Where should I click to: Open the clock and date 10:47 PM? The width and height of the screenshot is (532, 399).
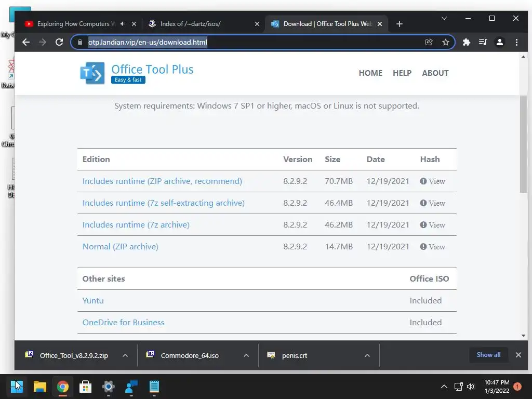[x=497, y=387]
